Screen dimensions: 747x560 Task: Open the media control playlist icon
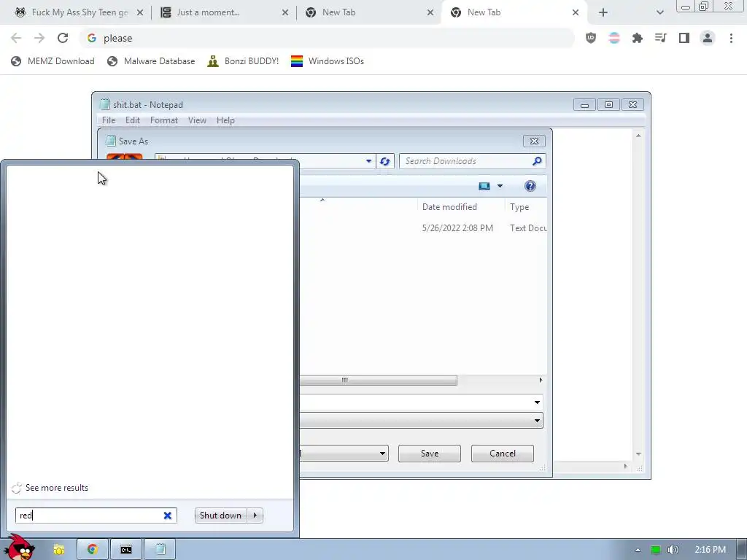pyautogui.click(x=661, y=38)
